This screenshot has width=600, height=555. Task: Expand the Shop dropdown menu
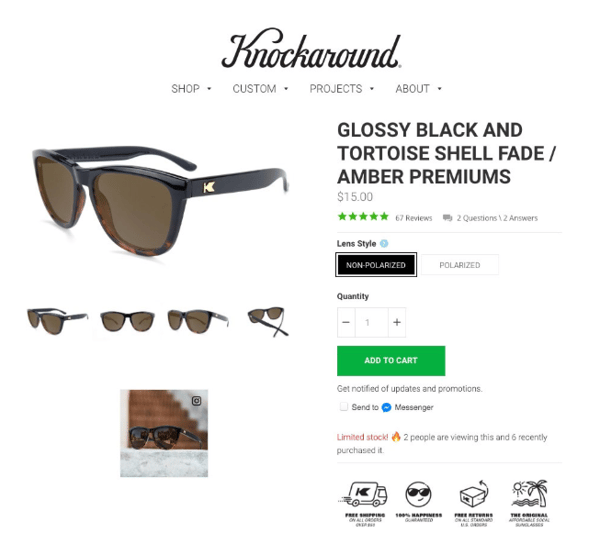pyautogui.click(x=191, y=89)
